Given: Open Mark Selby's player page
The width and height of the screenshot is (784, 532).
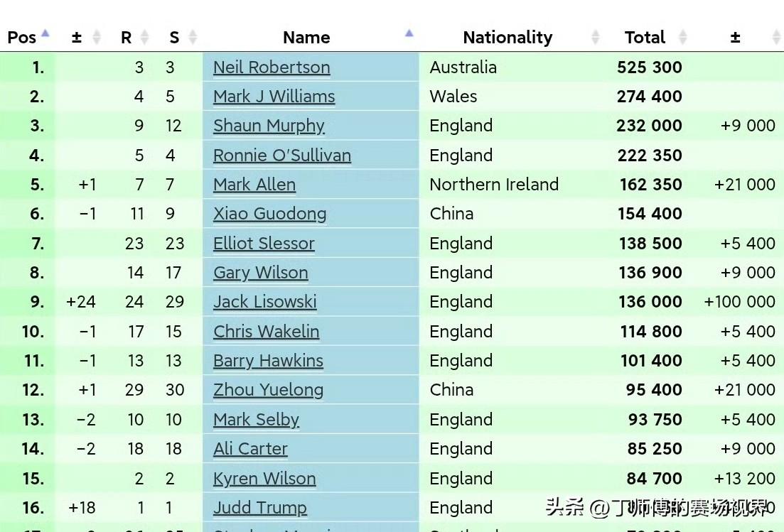Looking at the screenshot, I should tap(256, 420).
